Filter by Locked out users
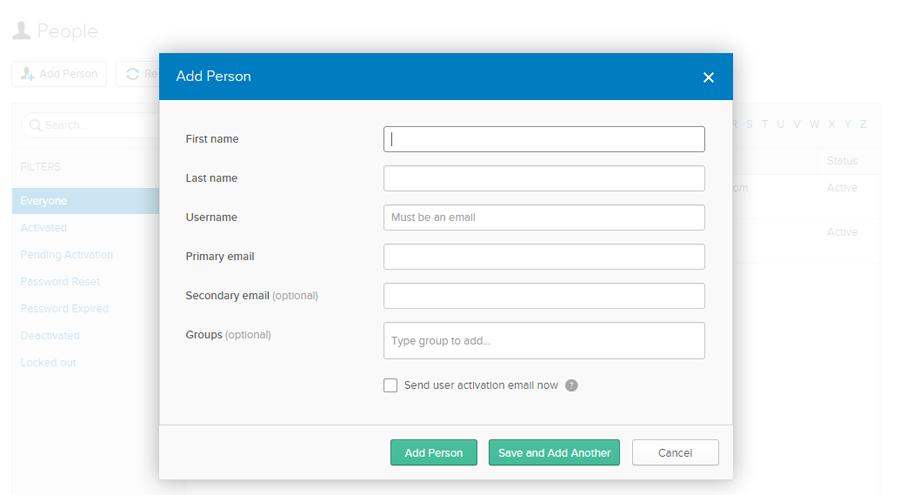 pos(48,363)
